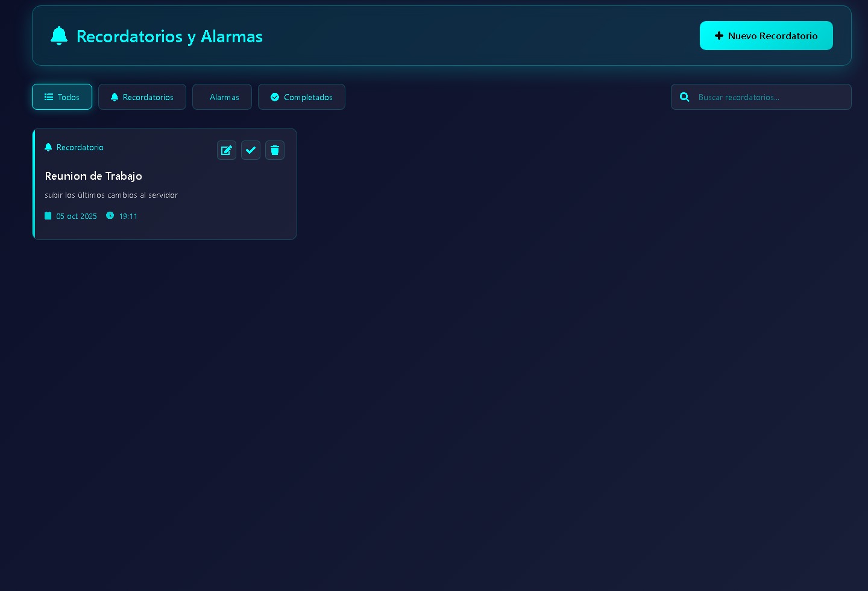
Task: Mark Reunion de Trabajo as completed
Action: point(251,150)
